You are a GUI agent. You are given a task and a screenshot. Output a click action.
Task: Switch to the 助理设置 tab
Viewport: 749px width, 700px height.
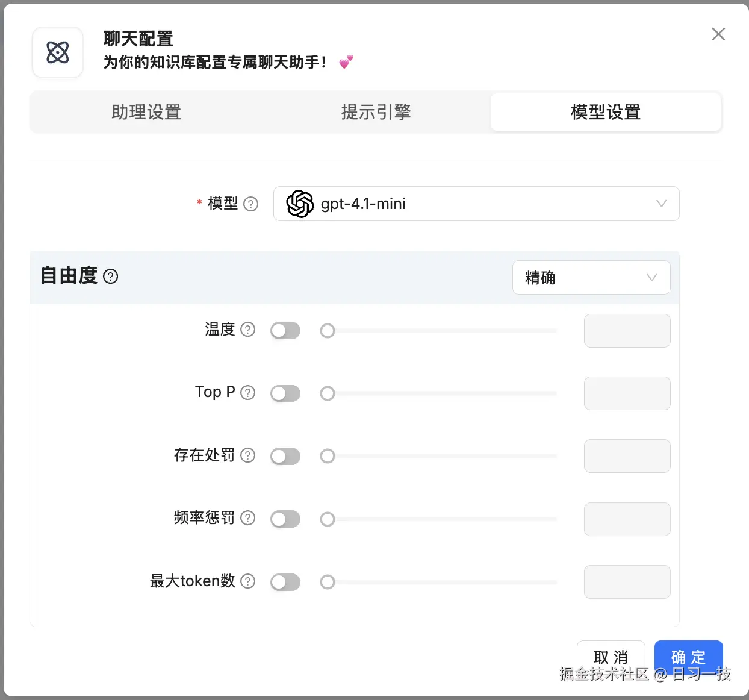pos(146,112)
